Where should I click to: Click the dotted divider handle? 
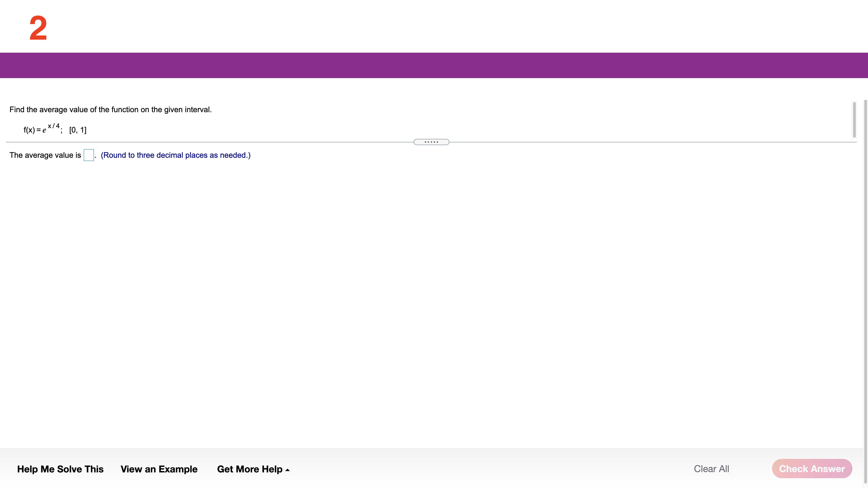(x=431, y=142)
